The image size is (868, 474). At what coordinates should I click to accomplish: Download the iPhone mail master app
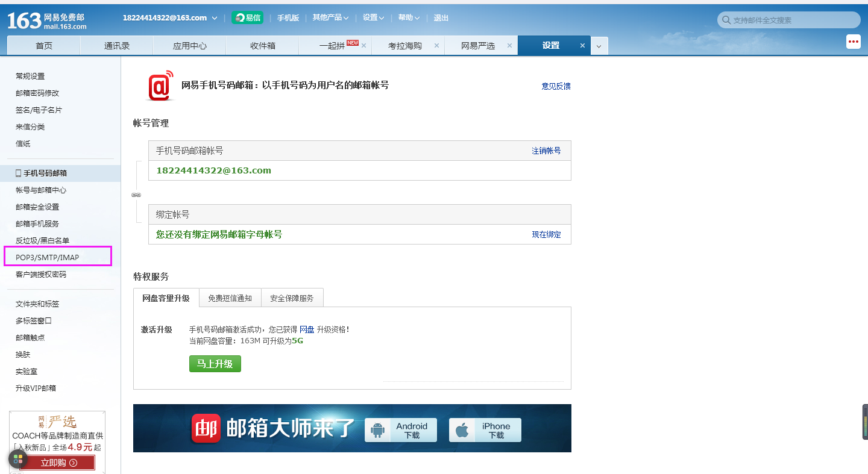[x=485, y=430]
